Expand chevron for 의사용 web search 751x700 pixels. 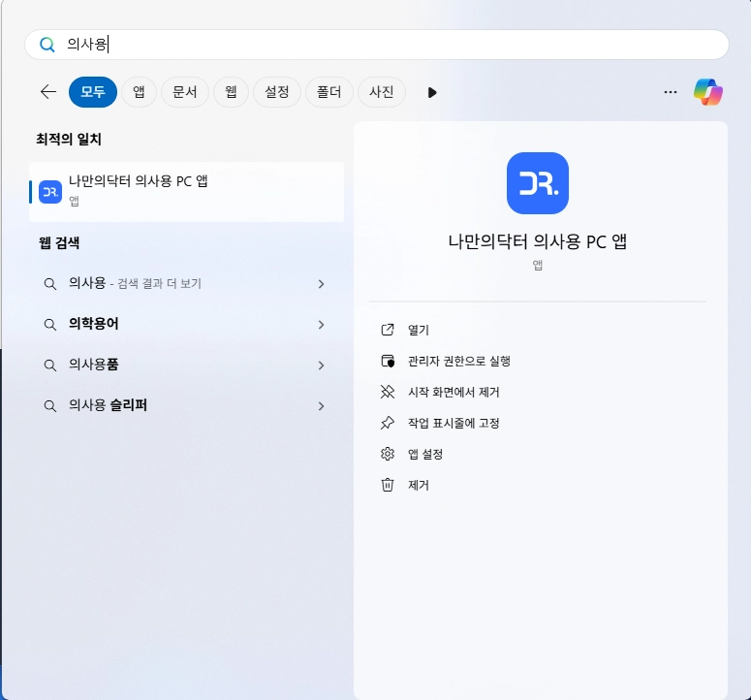[x=321, y=284]
